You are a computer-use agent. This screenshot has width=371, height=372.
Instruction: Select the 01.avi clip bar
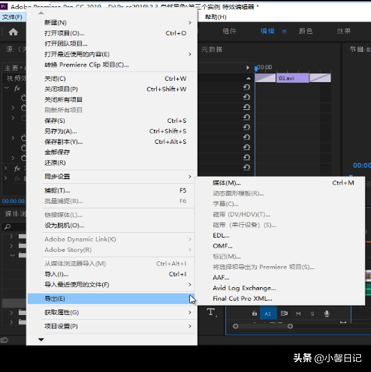point(293,78)
